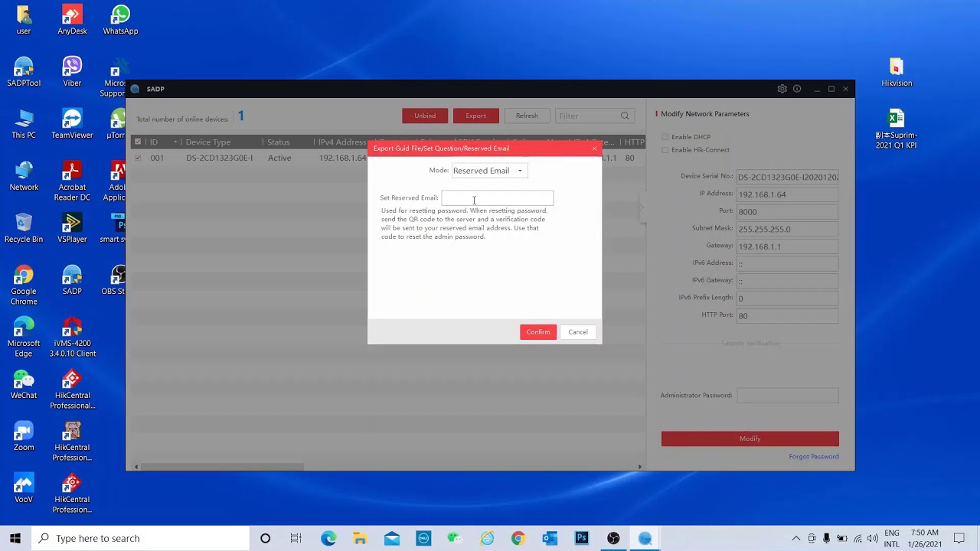Image resolution: width=980 pixels, height=551 pixels.
Task: Open the Forgot Password link
Action: click(814, 457)
